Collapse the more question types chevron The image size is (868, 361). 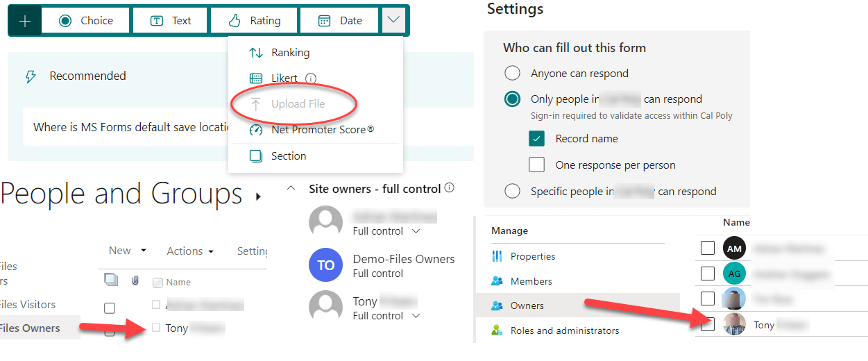[393, 20]
